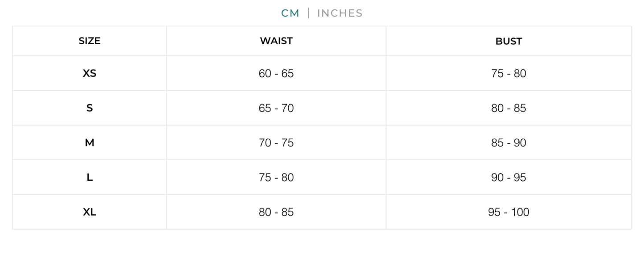Select the XL size row label
The width and height of the screenshot is (644, 258).
click(89, 212)
